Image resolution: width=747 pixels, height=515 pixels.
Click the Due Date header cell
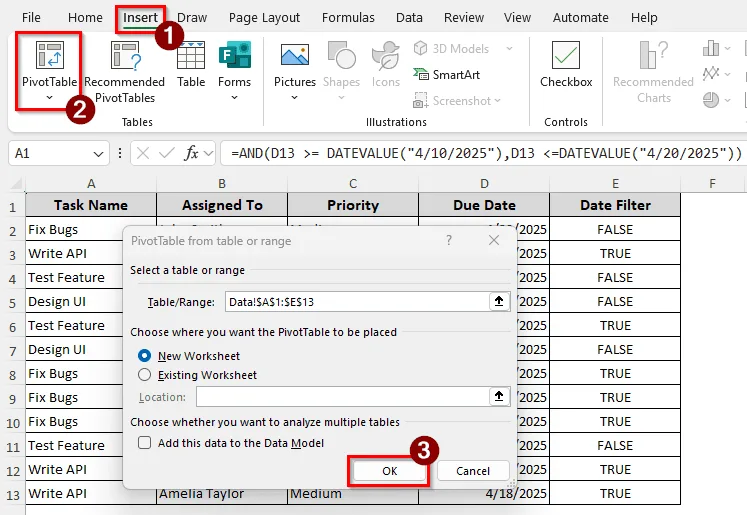[484, 205]
